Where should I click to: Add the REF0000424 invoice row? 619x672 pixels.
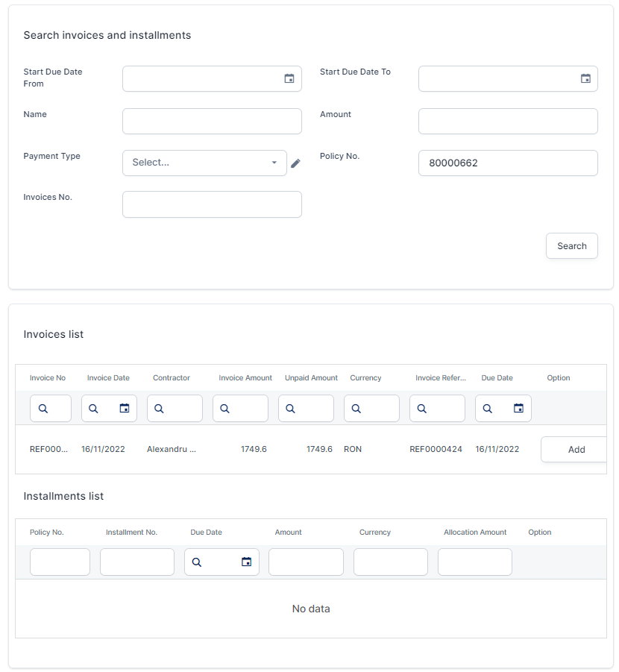[576, 450]
